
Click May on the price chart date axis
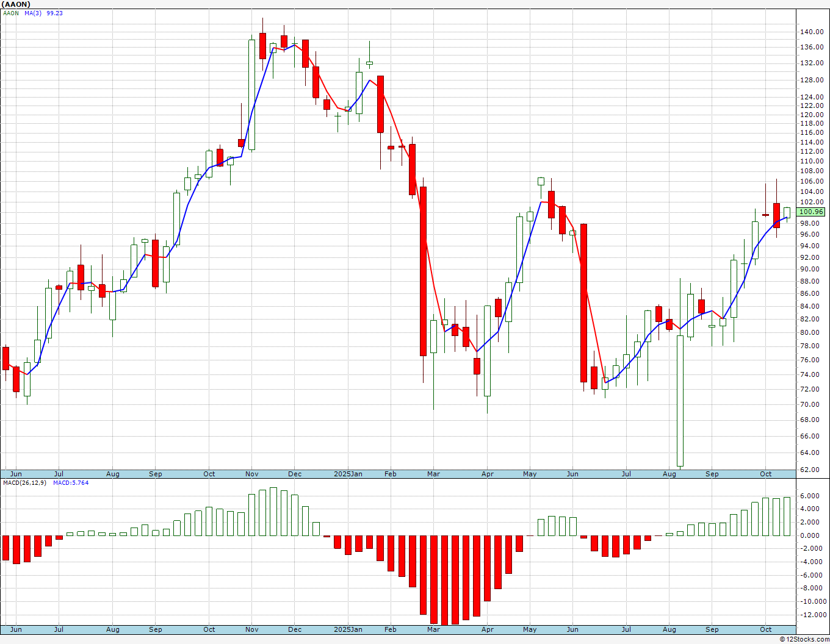pyautogui.click(x=530, y=474)
